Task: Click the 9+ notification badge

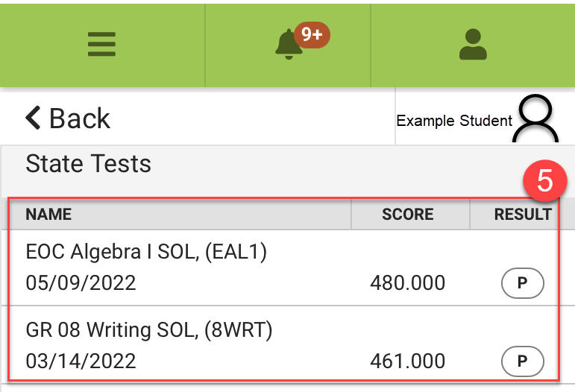Action: tap(312, 35)
